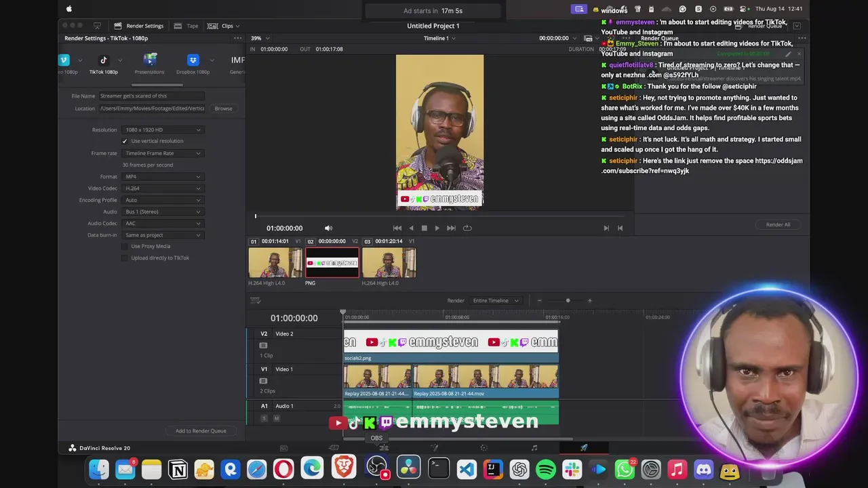868x488 pixels.
Task: Solo the Audio 1 track
Action: coord(264,418)
